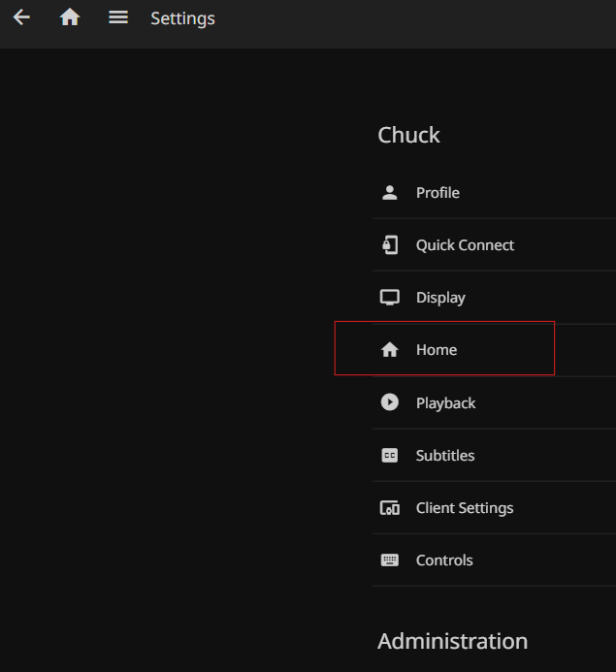Open the hamburger navigation menu
The height and width of the screenshot is (672, 616).
tap(118, 17)
